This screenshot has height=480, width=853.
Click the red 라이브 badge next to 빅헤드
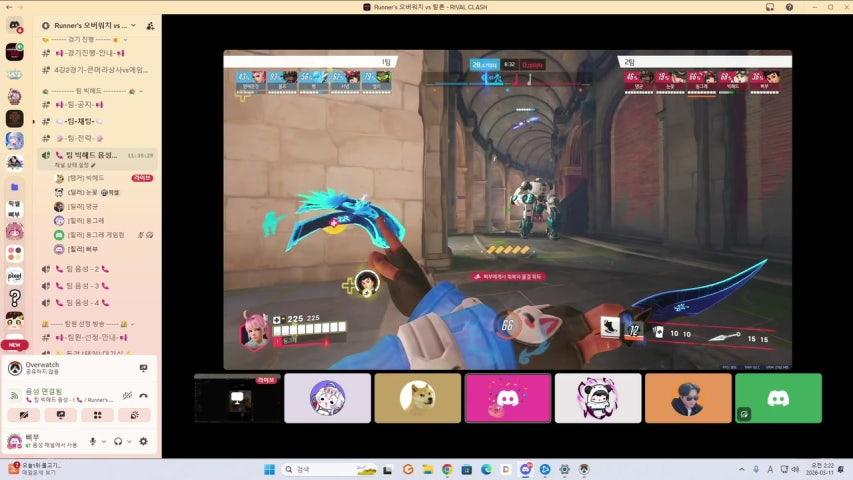[142, 178]
